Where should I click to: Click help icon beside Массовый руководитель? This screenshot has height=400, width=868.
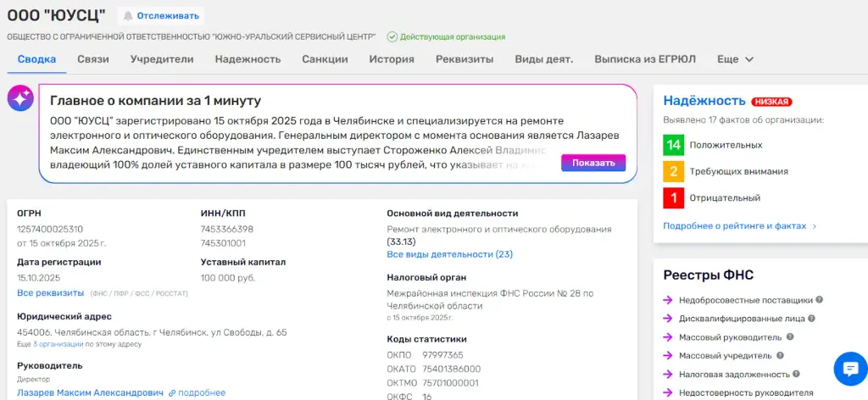coord(790,337)
